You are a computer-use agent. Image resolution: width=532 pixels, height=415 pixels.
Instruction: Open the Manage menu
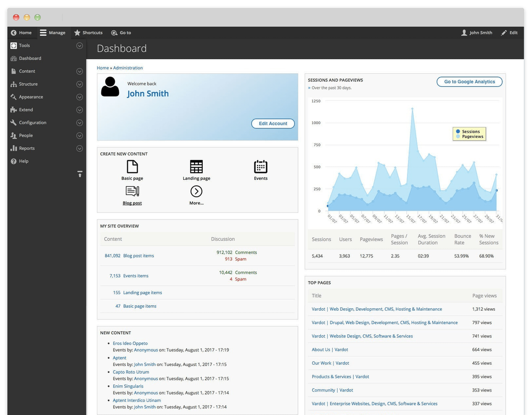tap(53, 32)
